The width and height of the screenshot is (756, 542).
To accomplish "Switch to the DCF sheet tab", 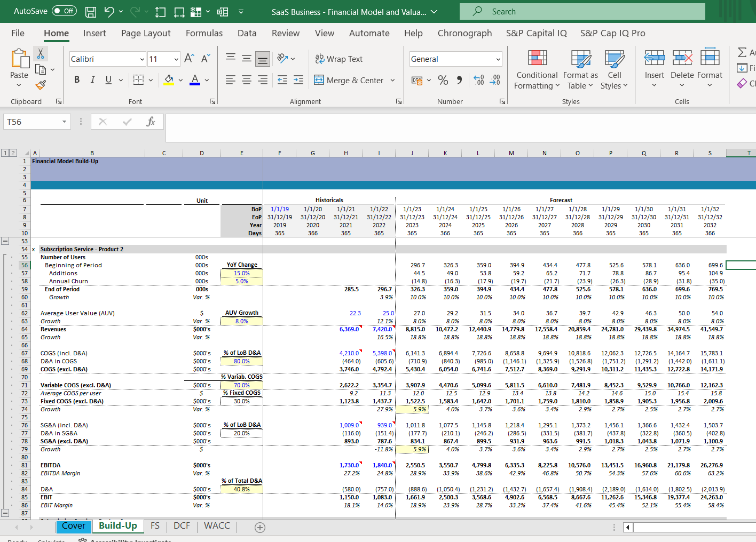I will [x=182, y=526].
